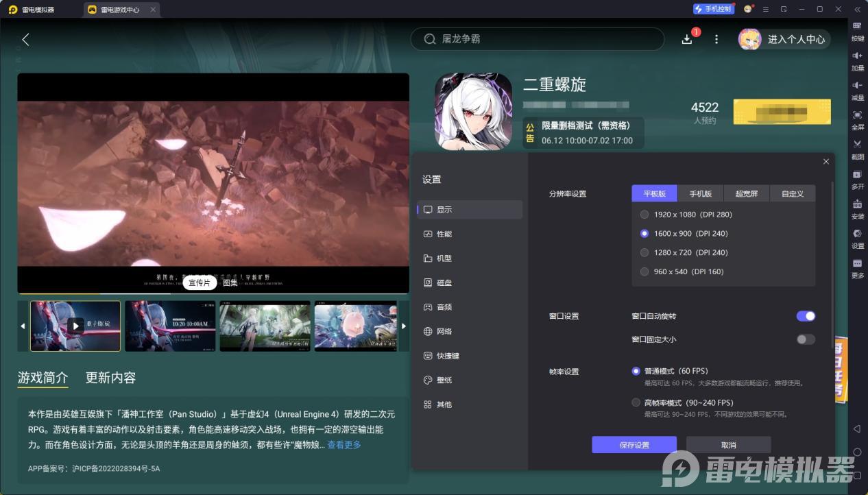Open the three-dot more options menu

coord(716,39)
